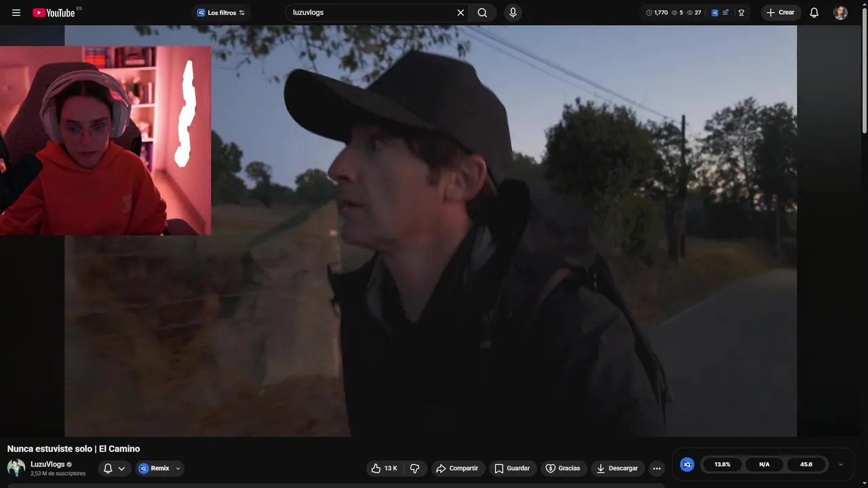Save the video with Guardar
This screenshot has height=488, width=868.
click(x=512, y=468)
